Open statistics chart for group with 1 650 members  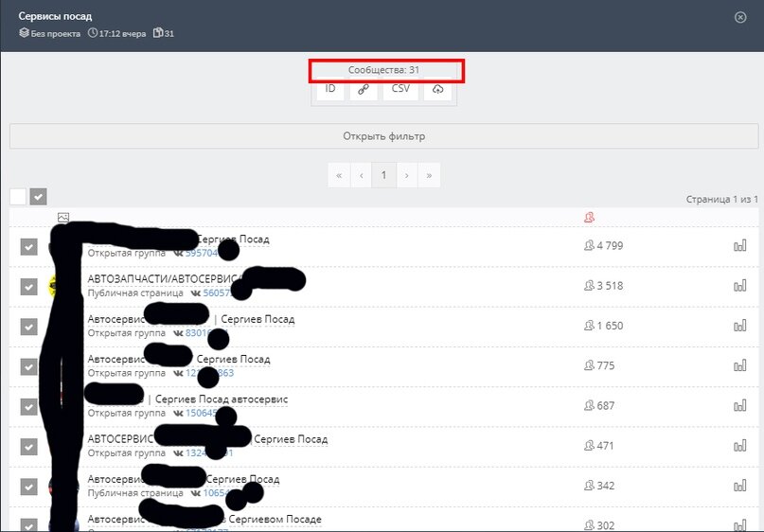[739, 326]
